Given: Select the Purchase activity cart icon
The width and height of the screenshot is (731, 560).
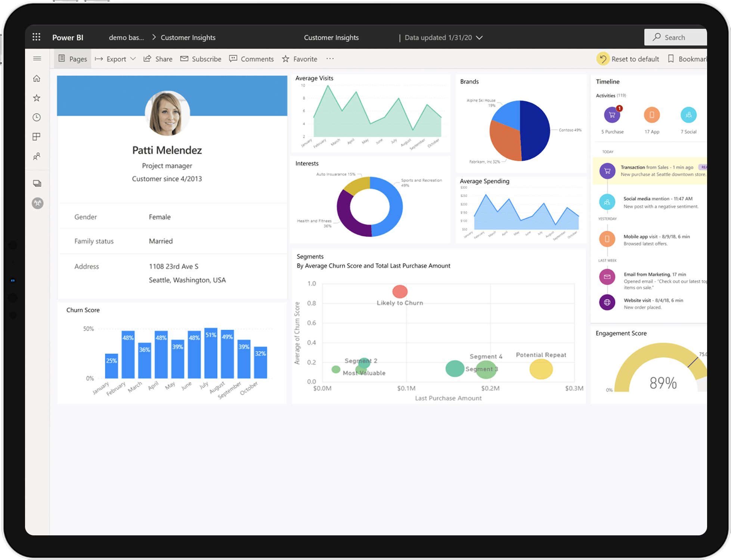Looking at the screenshot, I should coord(612,115).
